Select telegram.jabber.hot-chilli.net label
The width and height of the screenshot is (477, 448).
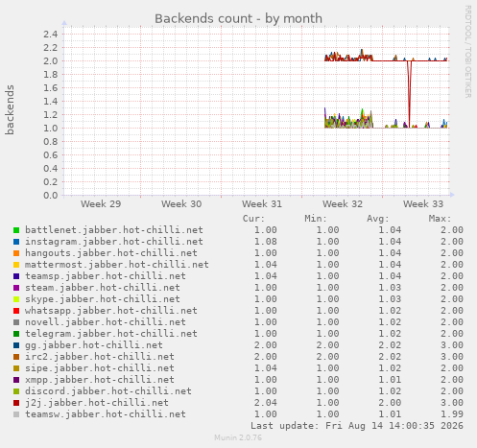(x=111, y=334)
